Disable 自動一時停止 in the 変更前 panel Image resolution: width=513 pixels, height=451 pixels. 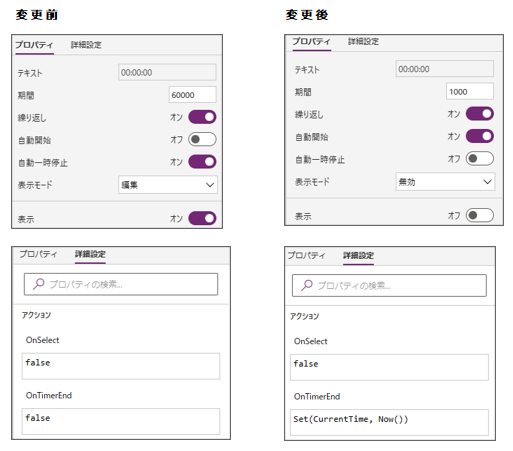(x=202, y=162)
